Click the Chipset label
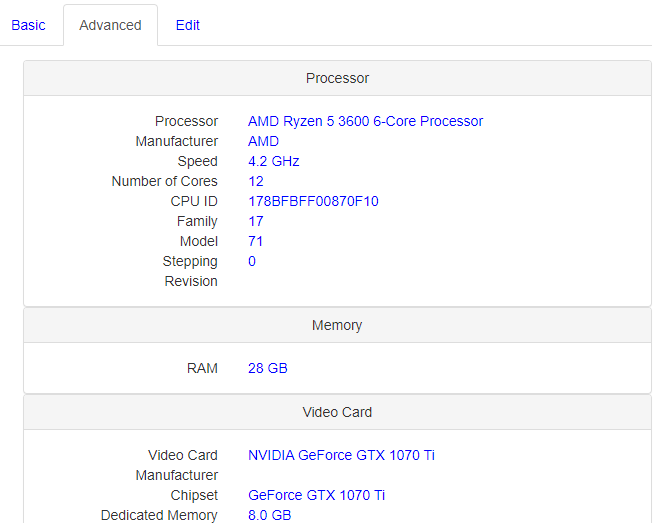Viewport: 661px width, 523px height. 194,495
